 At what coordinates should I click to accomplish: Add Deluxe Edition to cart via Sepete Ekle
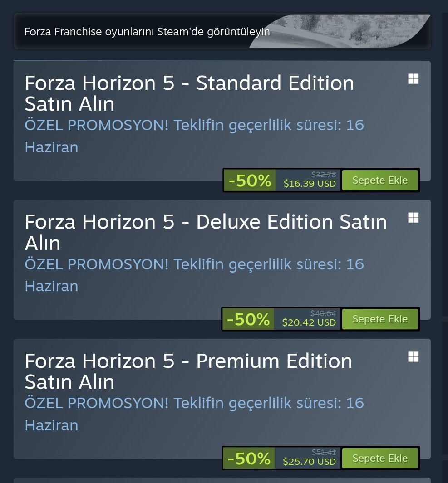[x=380, y=319]
